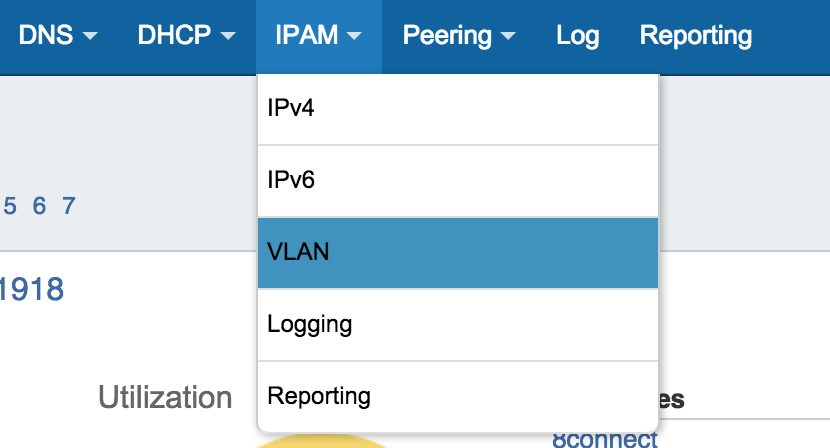
Task: Open the DNS dropdown menu
Action: coord(58,36)
